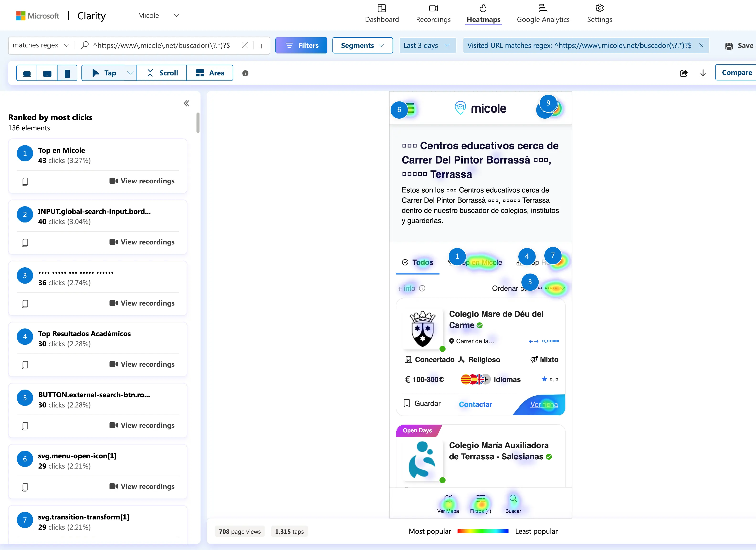Download the heatmap via the download icon

coord(703,73)
